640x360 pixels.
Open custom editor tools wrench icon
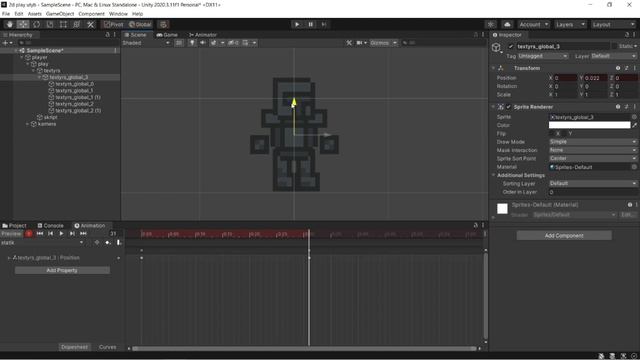pos(91,24)
